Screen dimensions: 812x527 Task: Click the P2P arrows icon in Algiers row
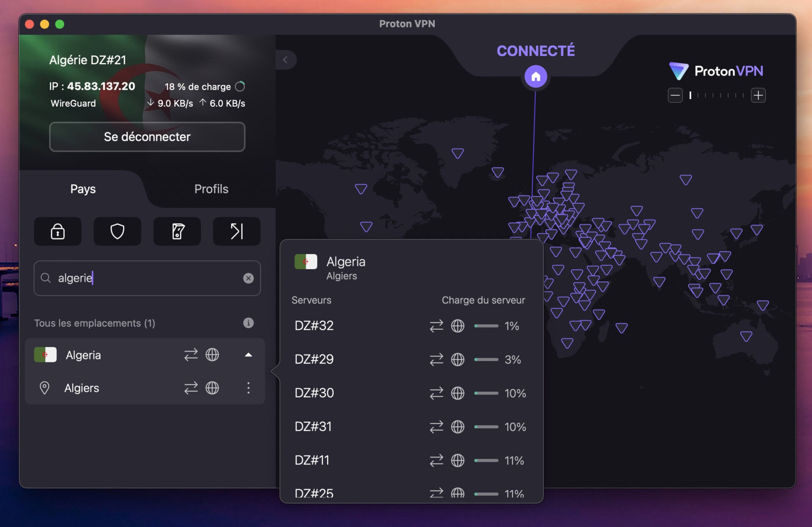tap(191, 388)
